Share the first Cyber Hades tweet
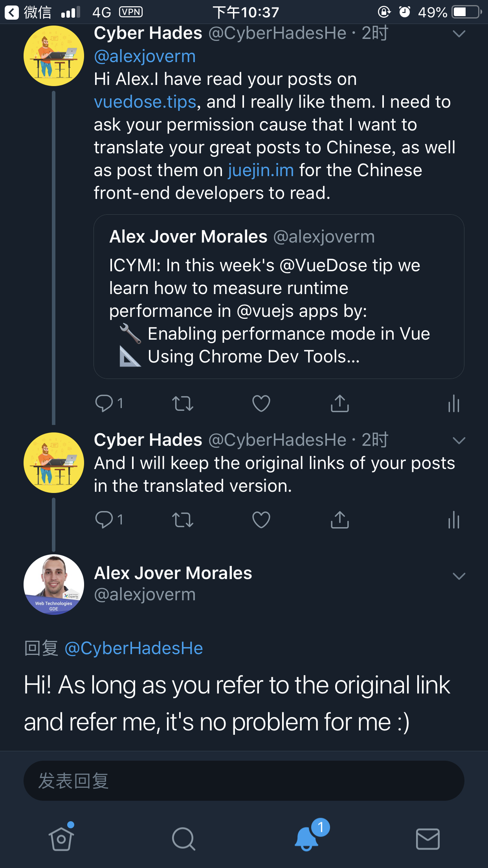488x868 pixels. [340, 403]
